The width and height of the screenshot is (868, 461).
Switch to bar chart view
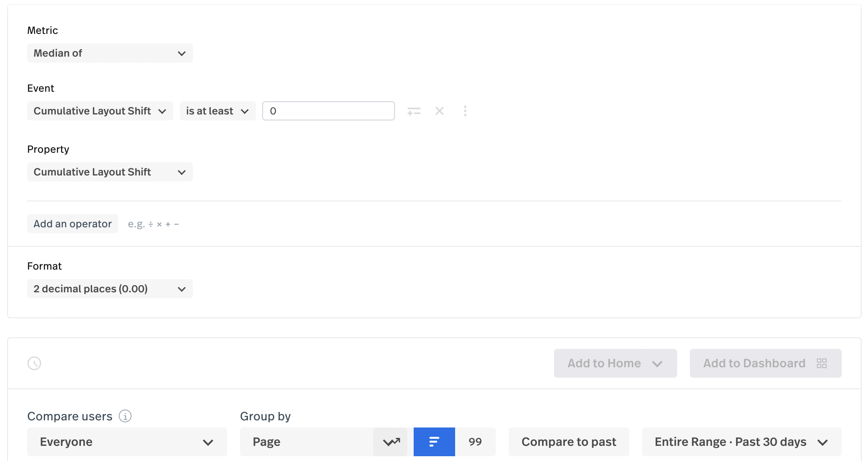[x=434, y=442]
